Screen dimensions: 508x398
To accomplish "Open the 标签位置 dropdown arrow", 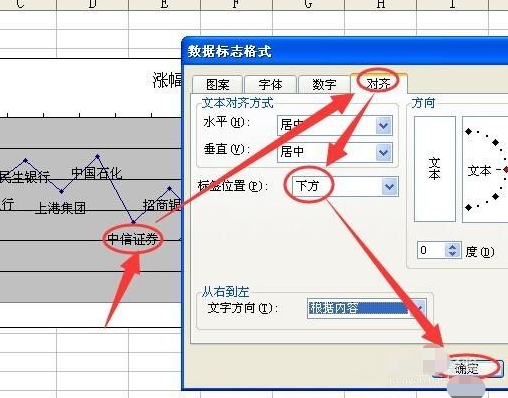I will coord(389,187).
